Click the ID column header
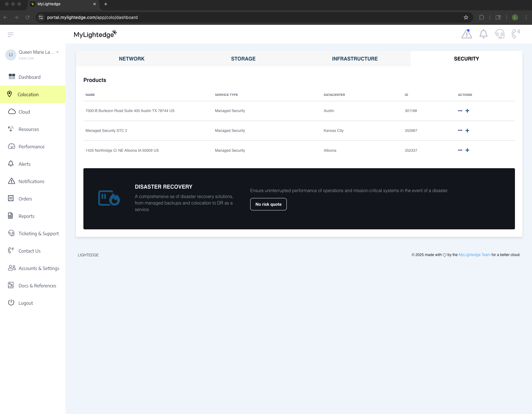Screen dimensions: 532x414 coord(406,95)
